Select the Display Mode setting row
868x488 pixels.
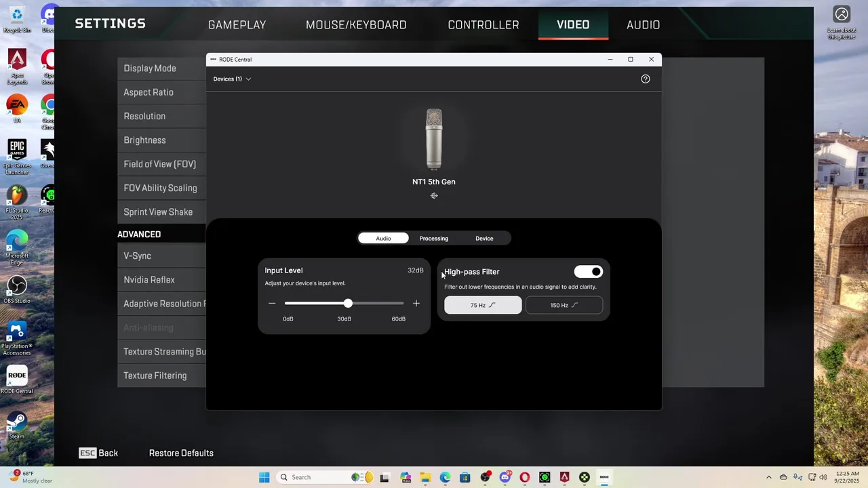point(161,68)
